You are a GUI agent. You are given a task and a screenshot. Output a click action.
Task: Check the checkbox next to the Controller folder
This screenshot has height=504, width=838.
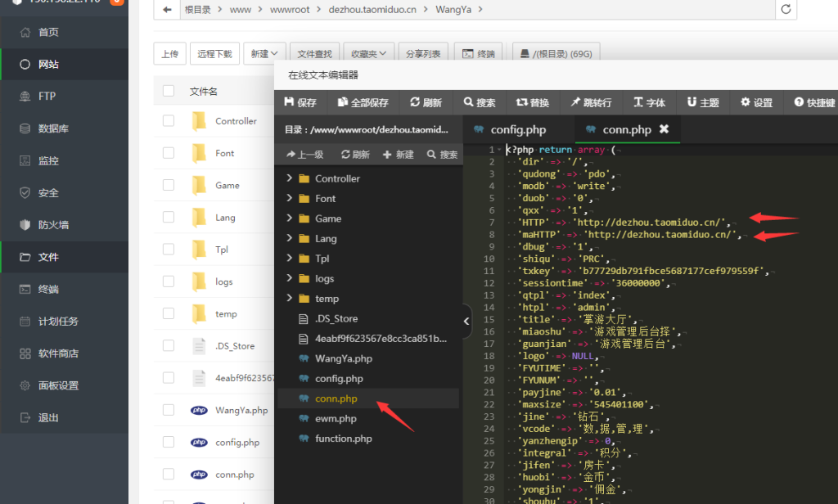point(168,119)
